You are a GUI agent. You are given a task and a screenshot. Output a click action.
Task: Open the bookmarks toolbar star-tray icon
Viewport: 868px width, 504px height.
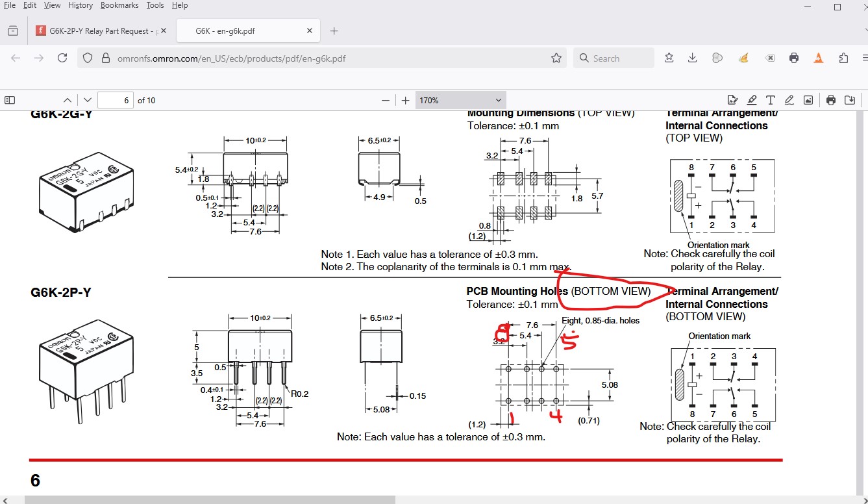point(669,58)
